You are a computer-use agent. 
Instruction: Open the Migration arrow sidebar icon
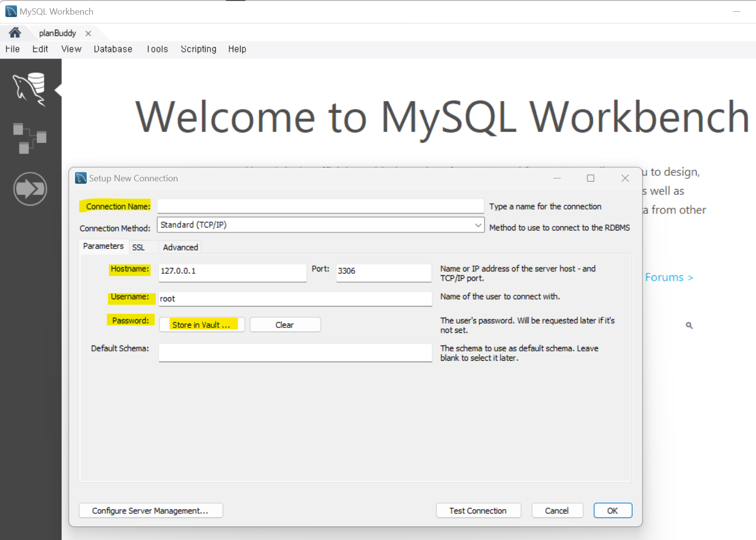pos(30,189)
